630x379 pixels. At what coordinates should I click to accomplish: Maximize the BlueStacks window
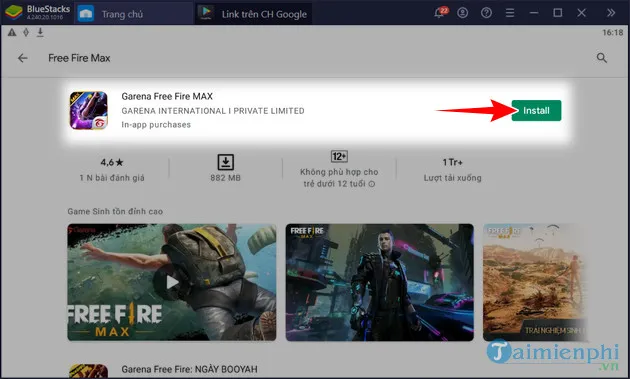[x=558, y=13]
